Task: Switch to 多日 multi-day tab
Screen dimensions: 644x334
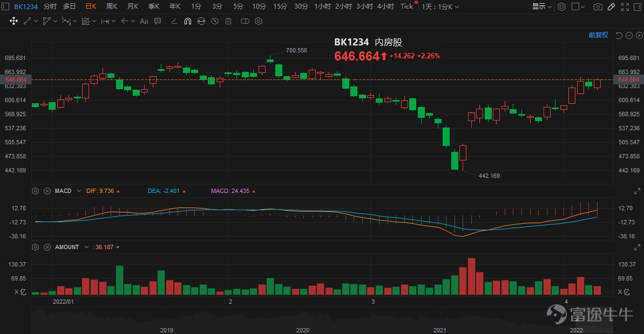Action: [x=70, y=6]
